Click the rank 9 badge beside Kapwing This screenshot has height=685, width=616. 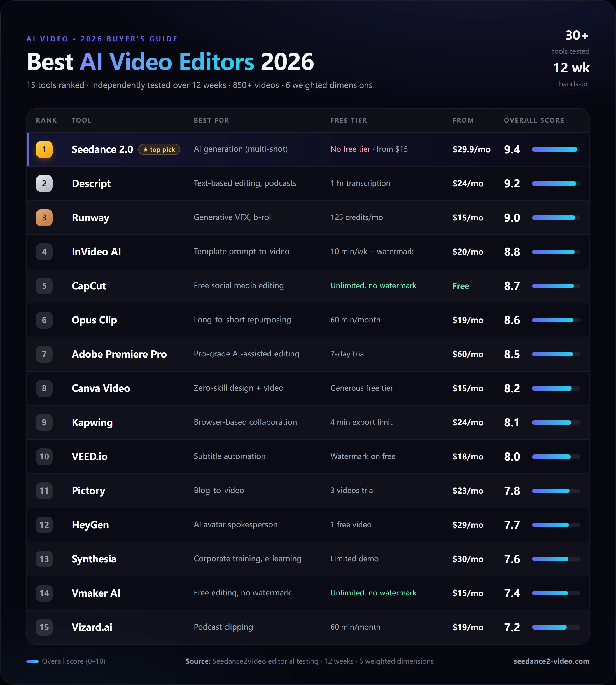[x=44, y=423]
